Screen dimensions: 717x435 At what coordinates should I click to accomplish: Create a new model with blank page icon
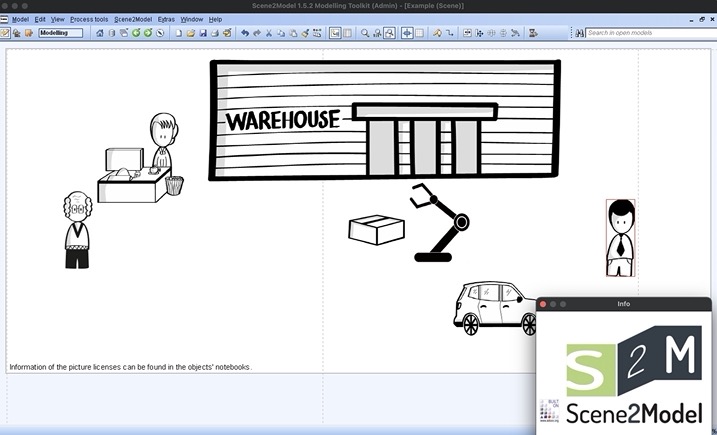click(x=179, y=33)
